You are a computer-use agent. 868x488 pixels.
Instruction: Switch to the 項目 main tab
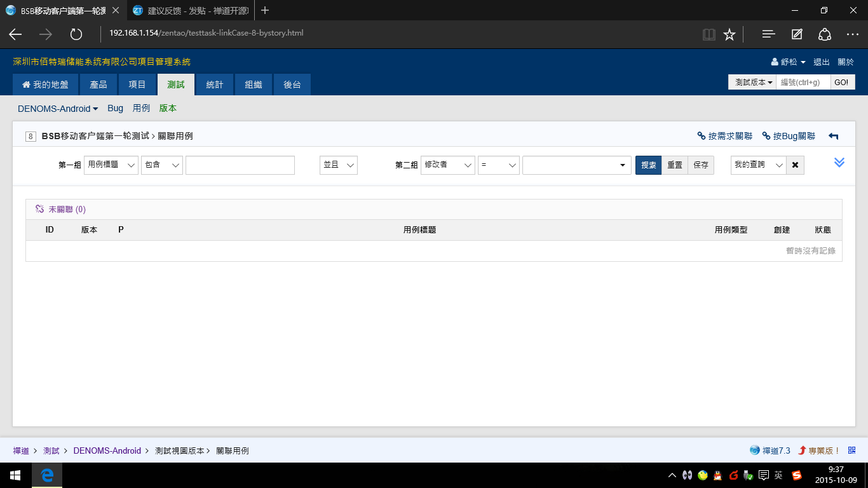coord(137,85)
